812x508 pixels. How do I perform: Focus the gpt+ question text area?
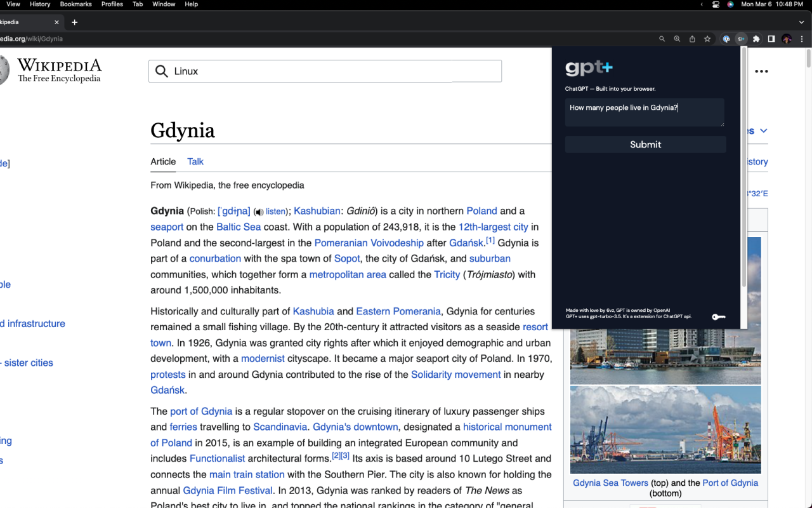pos(645,112)
